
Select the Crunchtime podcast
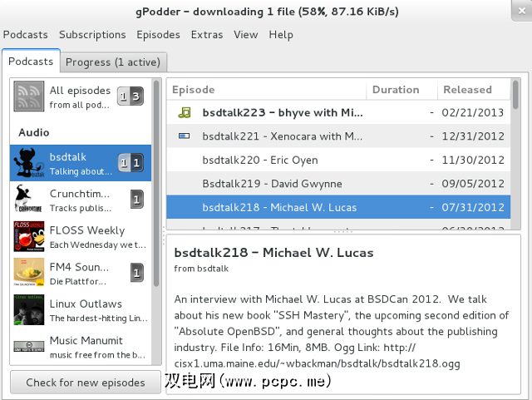coord(81,200)
